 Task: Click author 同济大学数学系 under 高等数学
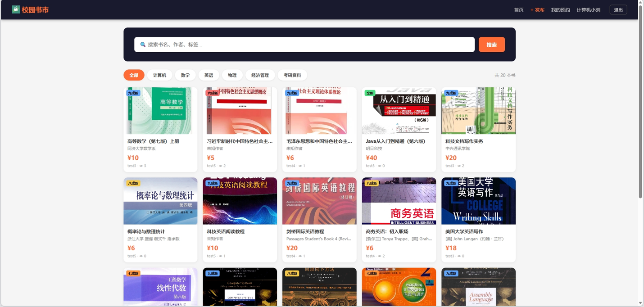coord(141,149)
